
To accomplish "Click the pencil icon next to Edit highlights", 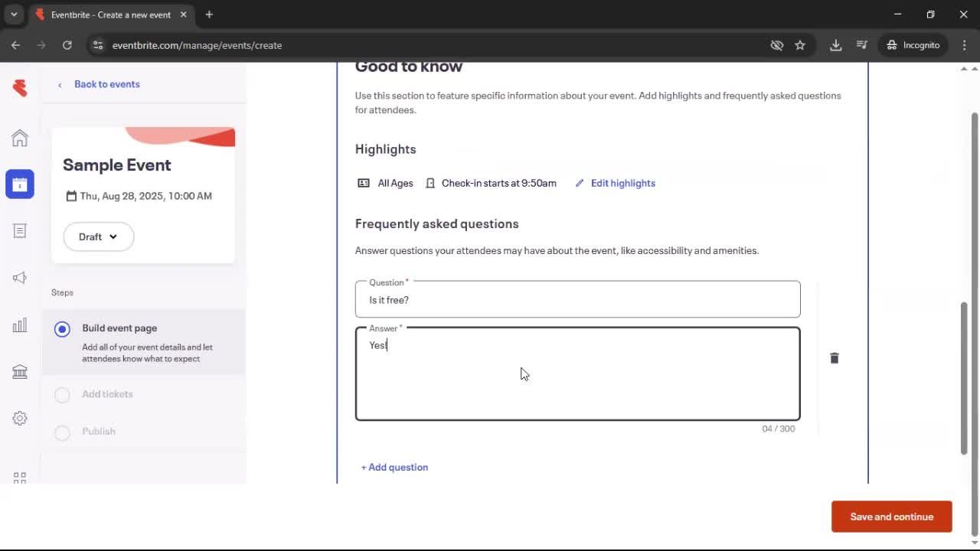I will coord(580,183).
